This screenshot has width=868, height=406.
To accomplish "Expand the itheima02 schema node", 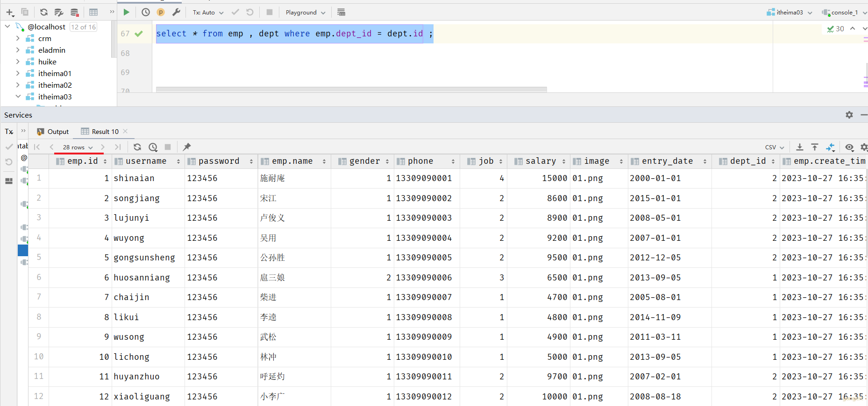I will pos(18,85).
